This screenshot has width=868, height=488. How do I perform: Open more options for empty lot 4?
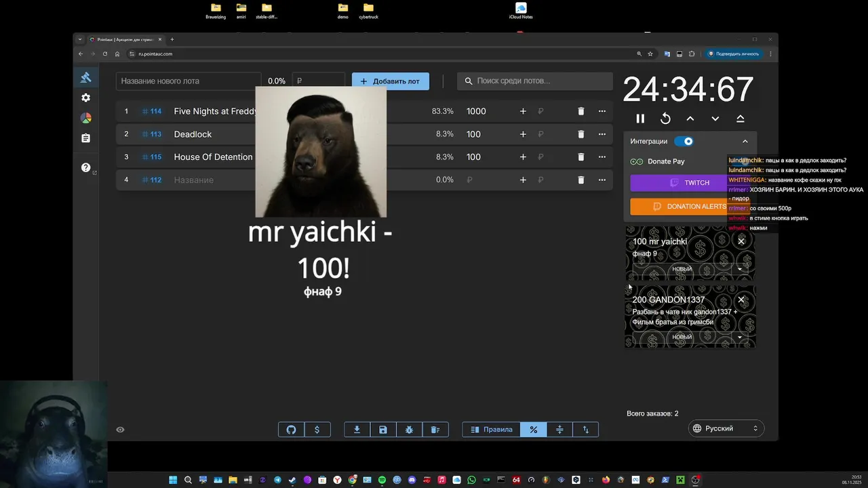point(602,180)
